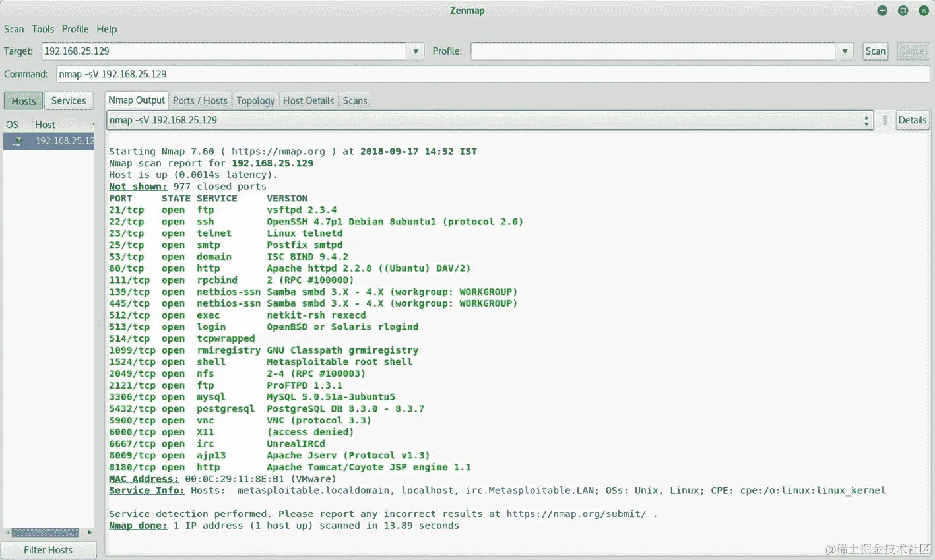Image resolution: width=935 pixels, height=560 pixels.
Task: Click the Filter Hosts button
Action: click(48, 550)
